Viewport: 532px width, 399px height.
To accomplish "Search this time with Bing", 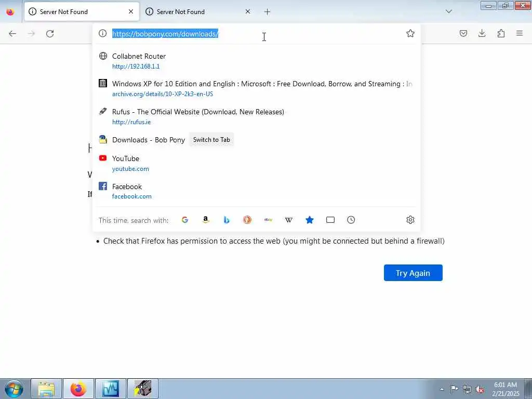I will tap(227, 220).
